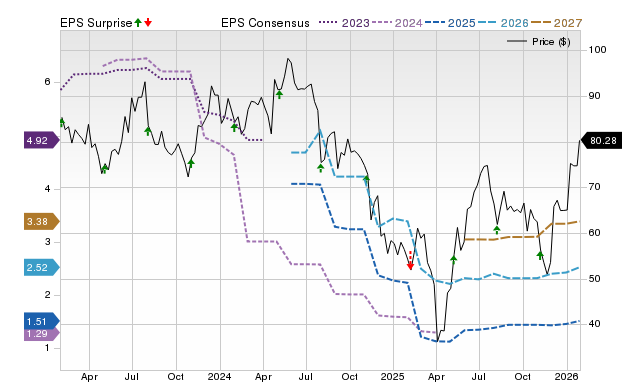Click the green up arrow in EPS Surprise legend
640x382 pixels.
[x=138, y=22]
